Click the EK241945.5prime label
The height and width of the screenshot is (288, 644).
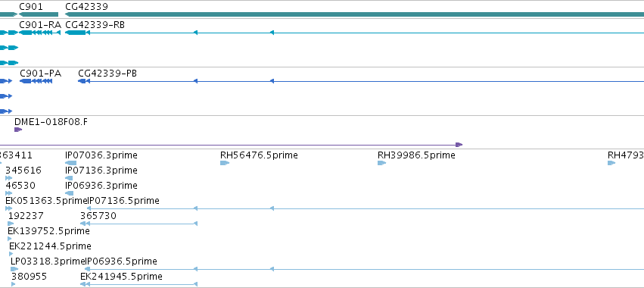tap(121, 276)
